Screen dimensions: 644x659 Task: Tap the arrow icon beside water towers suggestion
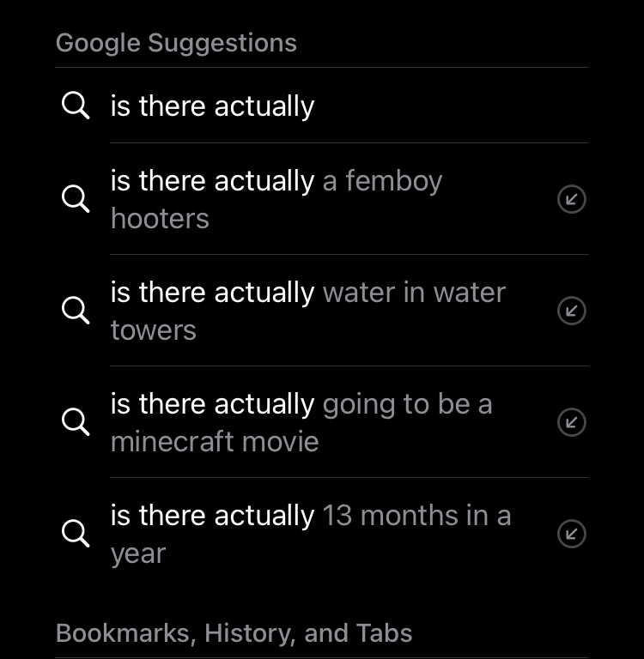click(572, 311)
